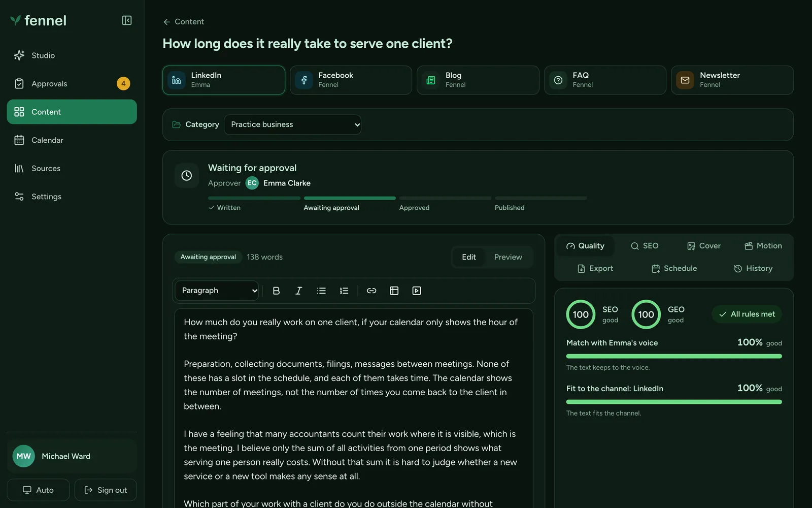This screenshot has height=508, width=812.
Task: Go back to Content via the arrow link
Action: (x=183, y=22)
